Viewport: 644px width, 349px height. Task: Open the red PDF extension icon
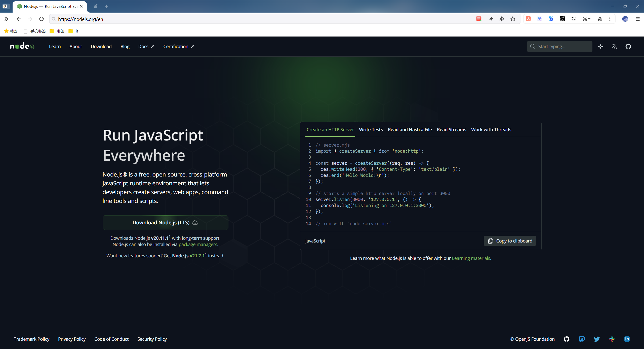tap(528, 19)
